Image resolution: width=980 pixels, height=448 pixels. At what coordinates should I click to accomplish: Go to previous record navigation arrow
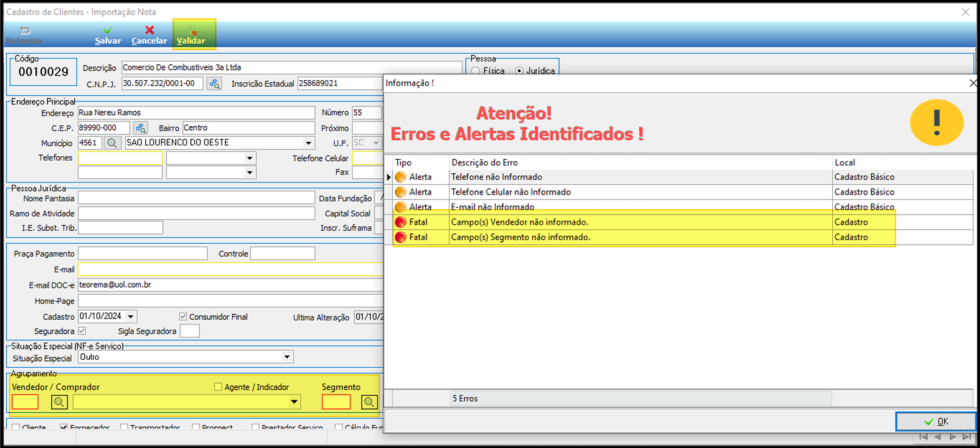[x=937, y=436]
